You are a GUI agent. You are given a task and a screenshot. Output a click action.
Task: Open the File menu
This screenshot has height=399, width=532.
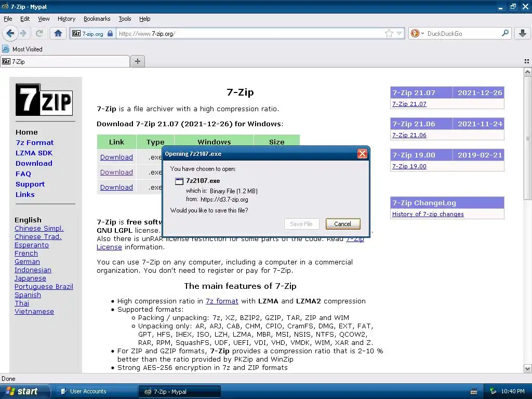8,19
